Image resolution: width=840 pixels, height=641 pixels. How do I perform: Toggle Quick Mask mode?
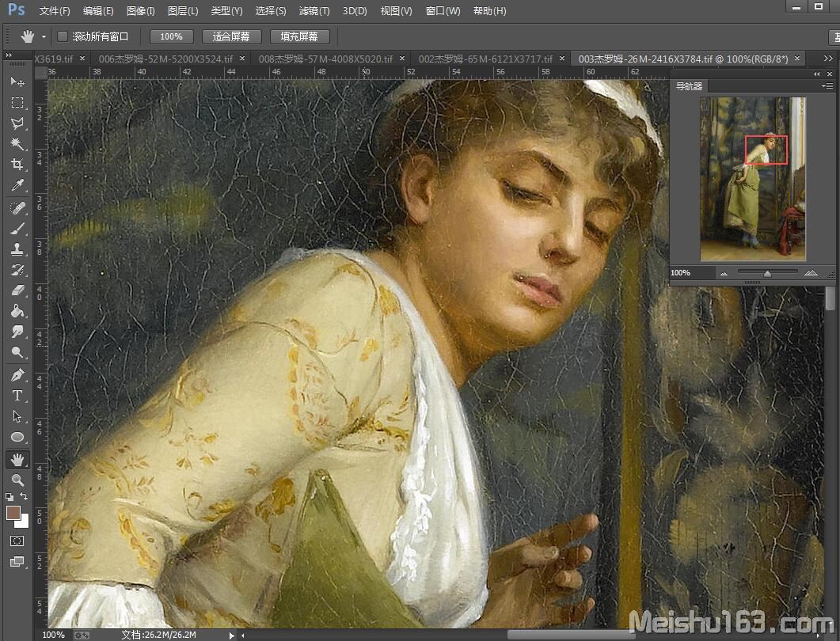point(17,540)
